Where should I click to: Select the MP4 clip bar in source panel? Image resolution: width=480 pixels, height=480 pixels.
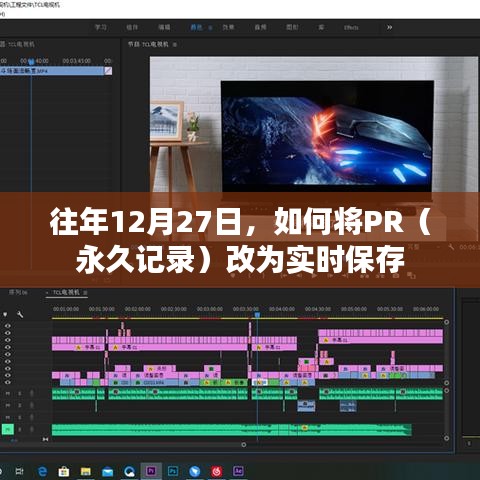click(52, 71)
